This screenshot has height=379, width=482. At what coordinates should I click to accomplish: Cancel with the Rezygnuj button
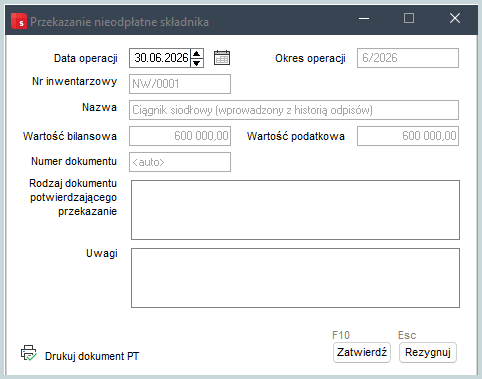[428, 352]
